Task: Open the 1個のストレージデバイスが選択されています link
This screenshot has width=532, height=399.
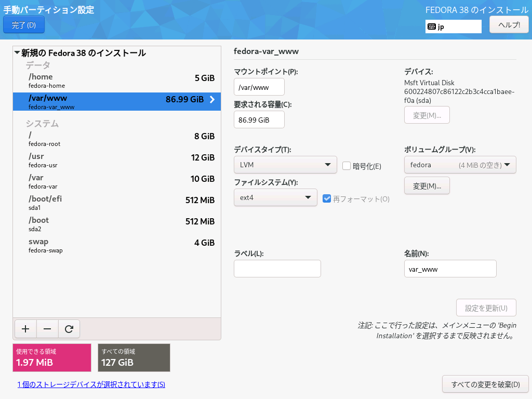Action: pyautogui.click(x=91, y=384)
